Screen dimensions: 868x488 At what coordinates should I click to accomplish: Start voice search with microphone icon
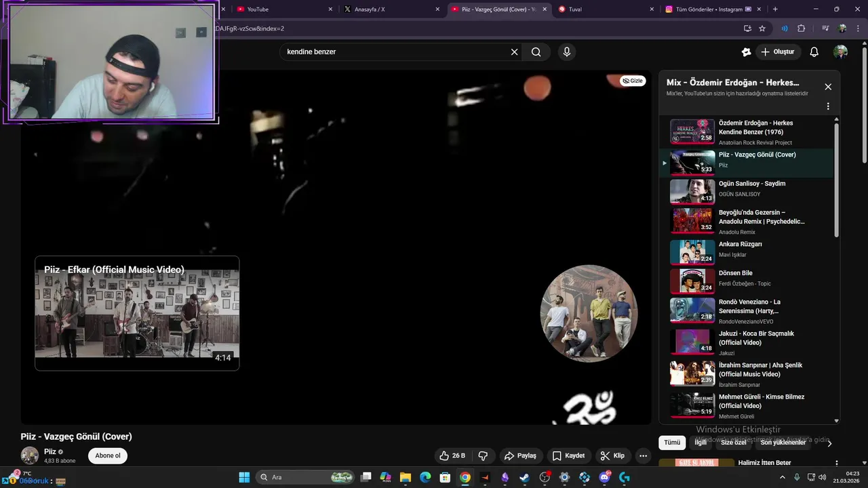pyautogui.click(x=566, y=52)
